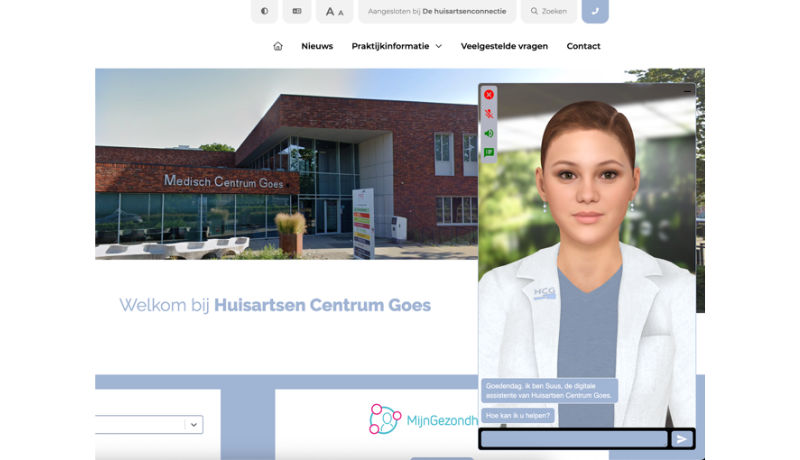800x460 pixels.
Task: Open the reading view icon
Action: [x=296, y=11]
